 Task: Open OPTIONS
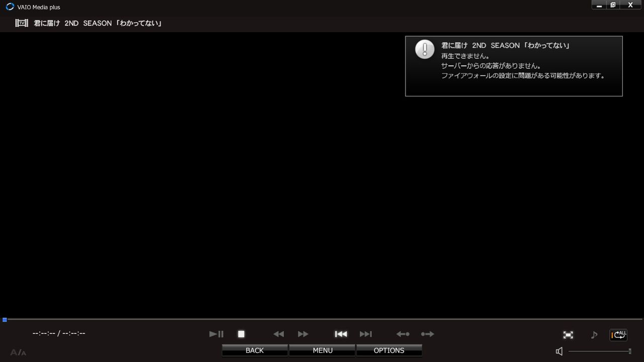pyautogui.click(x=389, y=350)
